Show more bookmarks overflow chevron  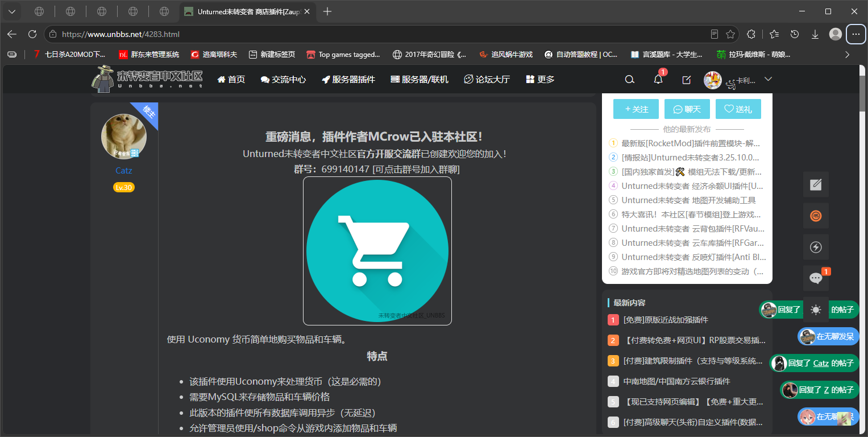[848, 55]
